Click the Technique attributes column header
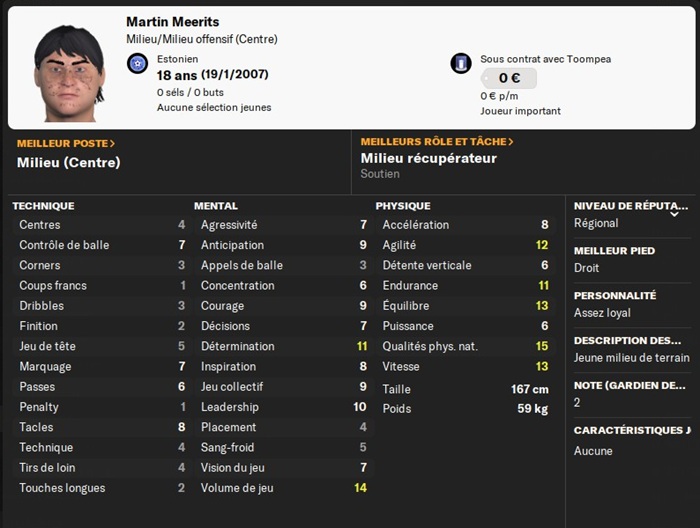 [x=43, y=206]
